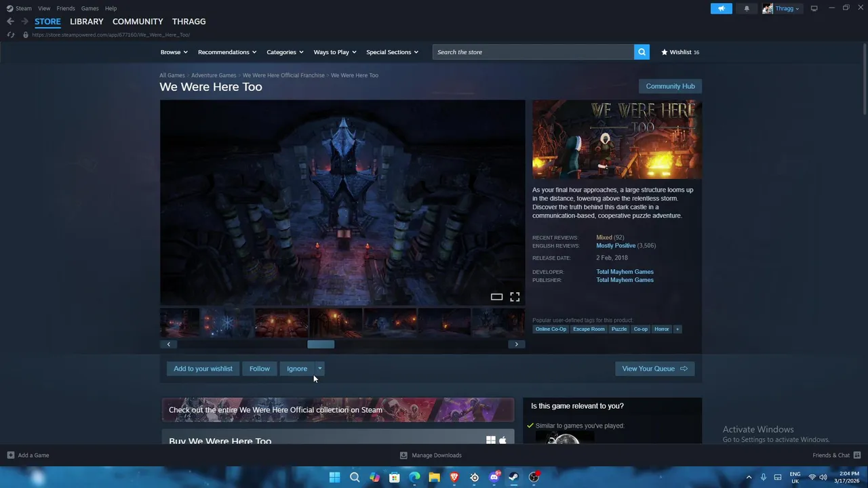This screenshot has width=868, height=488.
Task: Open the Thragg account dropdown
Action: click(787, 9)
